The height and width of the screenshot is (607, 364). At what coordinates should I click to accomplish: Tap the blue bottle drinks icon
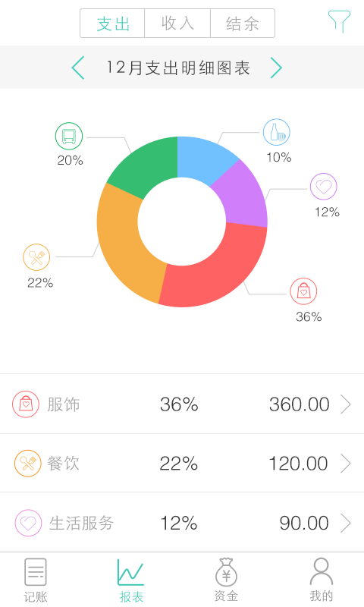point(277,132)
